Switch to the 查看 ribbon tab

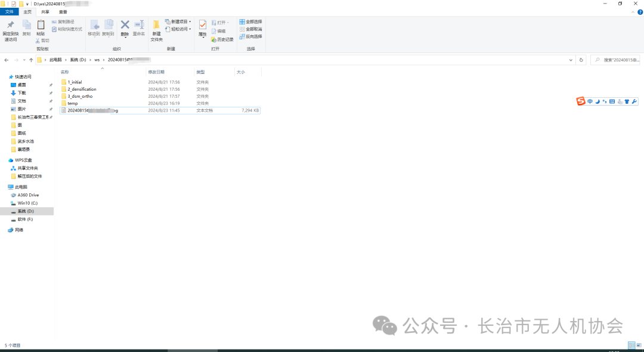click(63, 12)
